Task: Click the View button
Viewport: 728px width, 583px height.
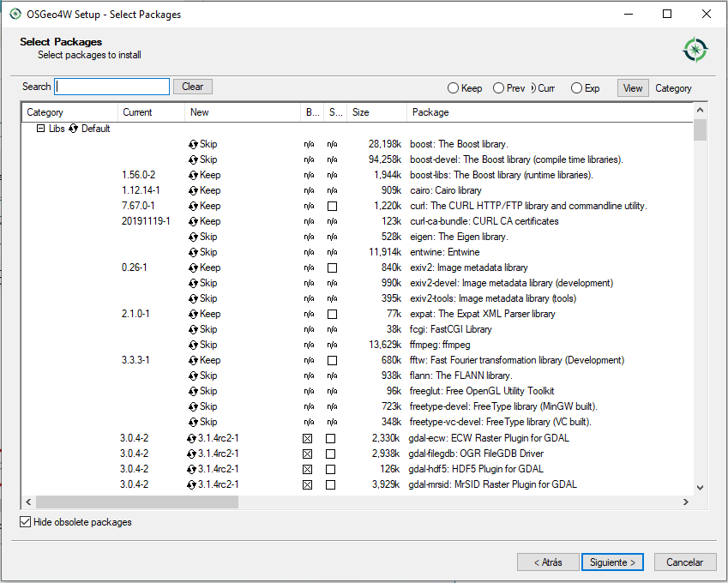Action: coord(633,88)
